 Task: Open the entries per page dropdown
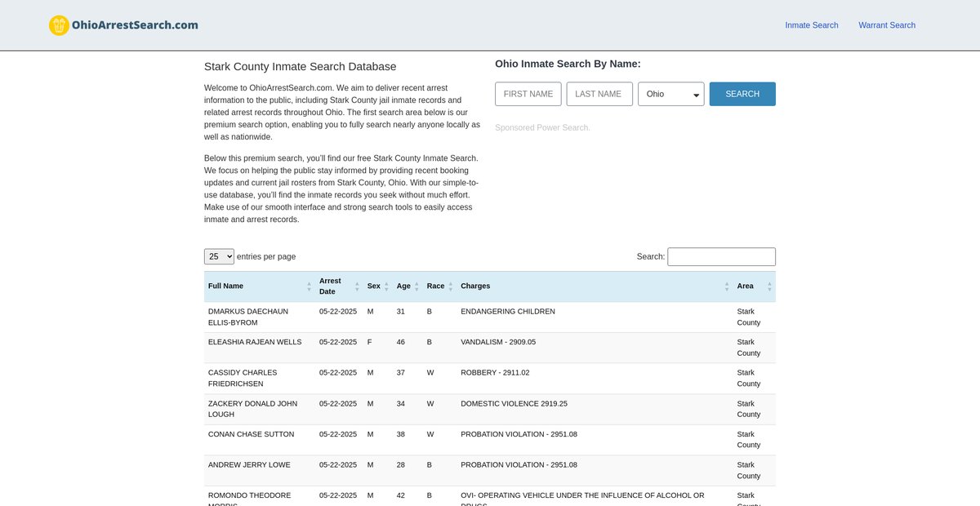click(x=219, y=256)
